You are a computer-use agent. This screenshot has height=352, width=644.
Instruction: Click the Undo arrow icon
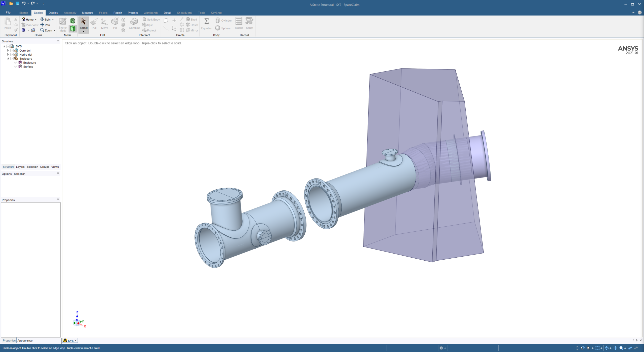(23, 4)
